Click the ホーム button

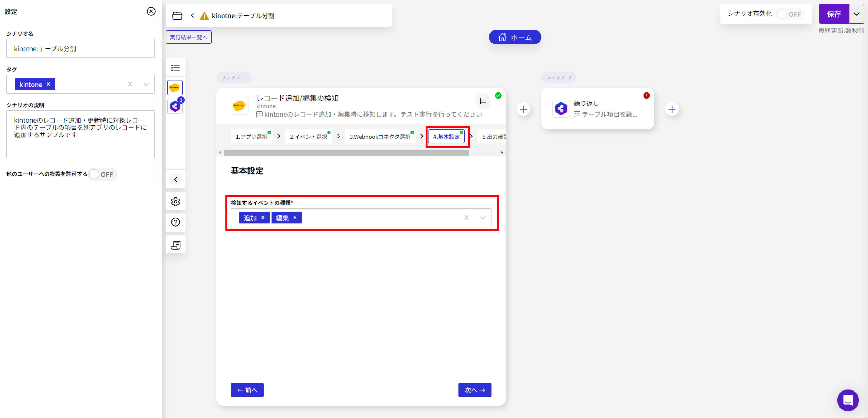click(515, 37)
